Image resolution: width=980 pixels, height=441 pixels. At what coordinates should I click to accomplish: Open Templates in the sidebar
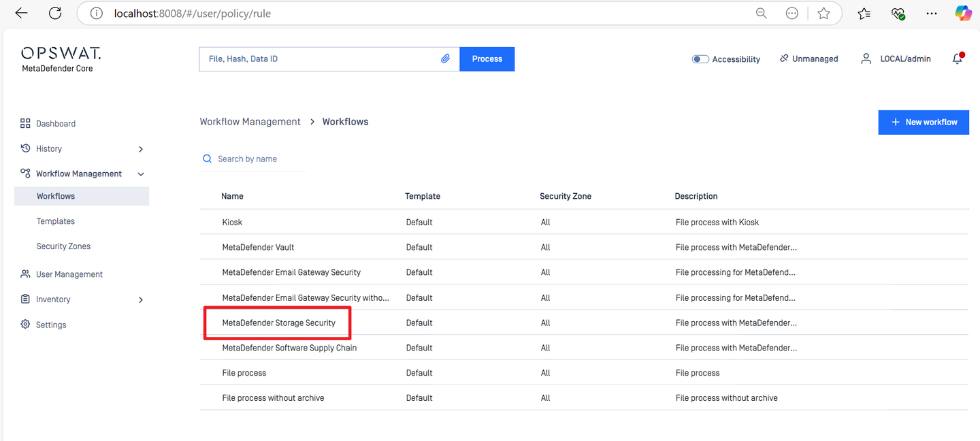(x=56, y=221)
